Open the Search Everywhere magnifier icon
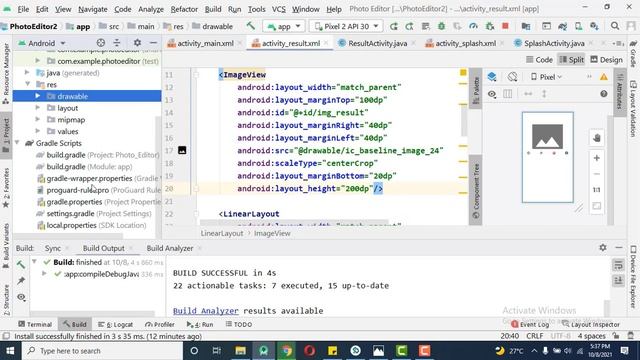 615,26
